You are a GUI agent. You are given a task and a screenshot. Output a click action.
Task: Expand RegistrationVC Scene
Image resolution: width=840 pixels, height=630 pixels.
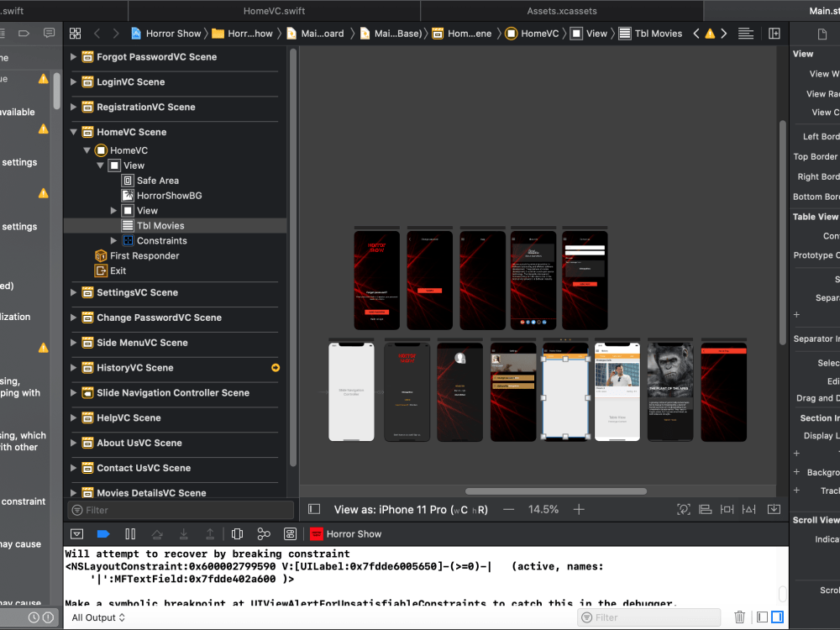tap(73, 108)
